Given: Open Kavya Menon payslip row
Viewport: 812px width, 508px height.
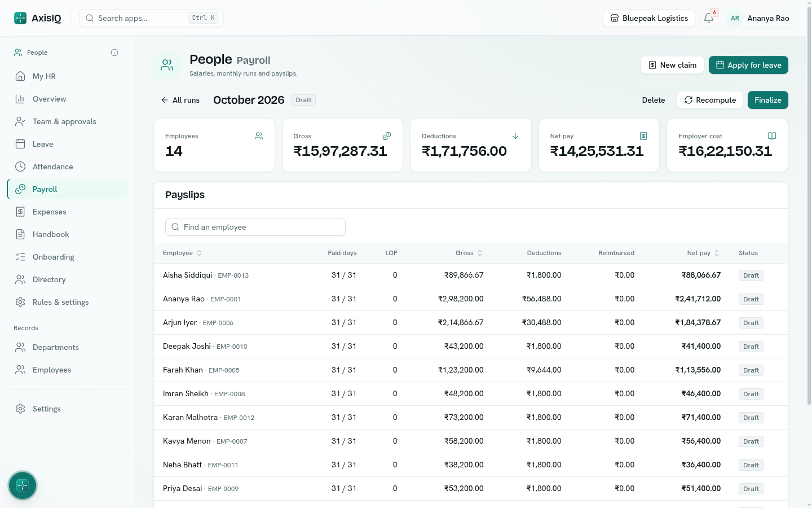Looking at the screenshot, I should (471, 441).
